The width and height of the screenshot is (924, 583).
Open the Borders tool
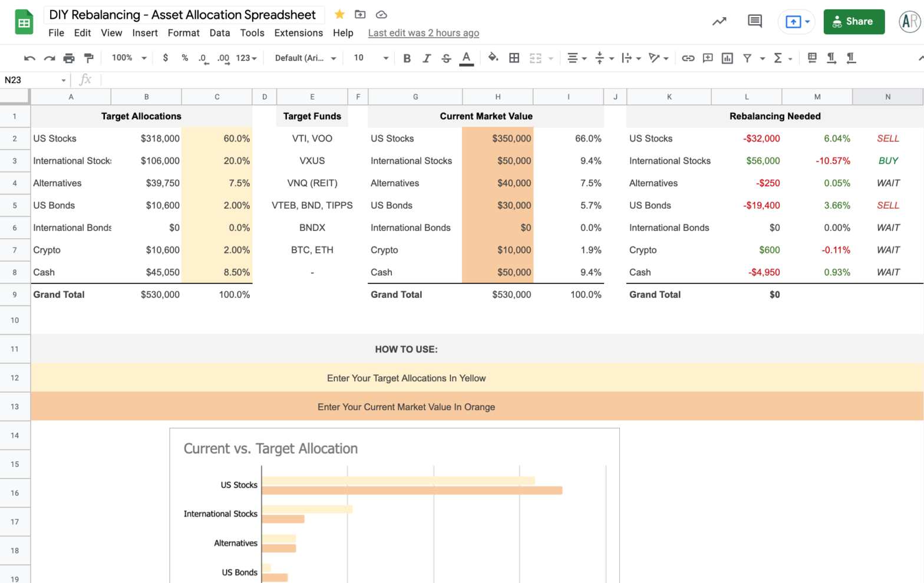pos(514,58)
